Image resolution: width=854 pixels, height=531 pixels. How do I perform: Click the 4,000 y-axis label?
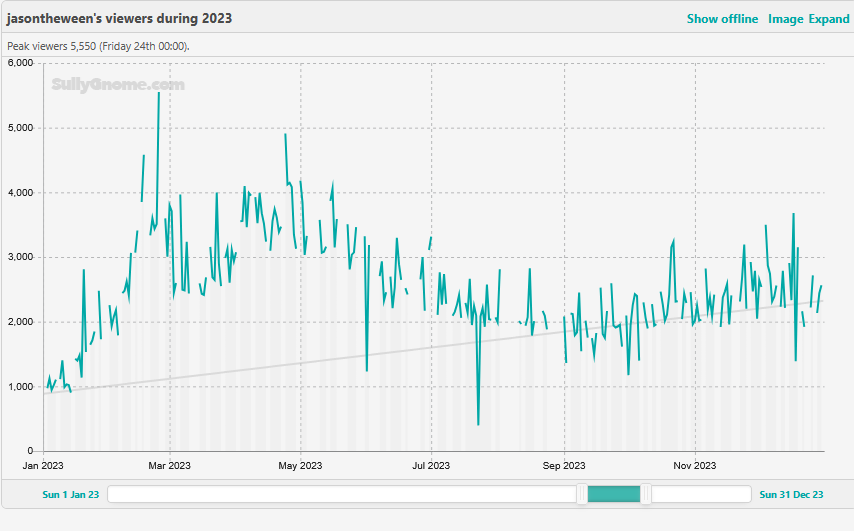click(x=21, y=192)
